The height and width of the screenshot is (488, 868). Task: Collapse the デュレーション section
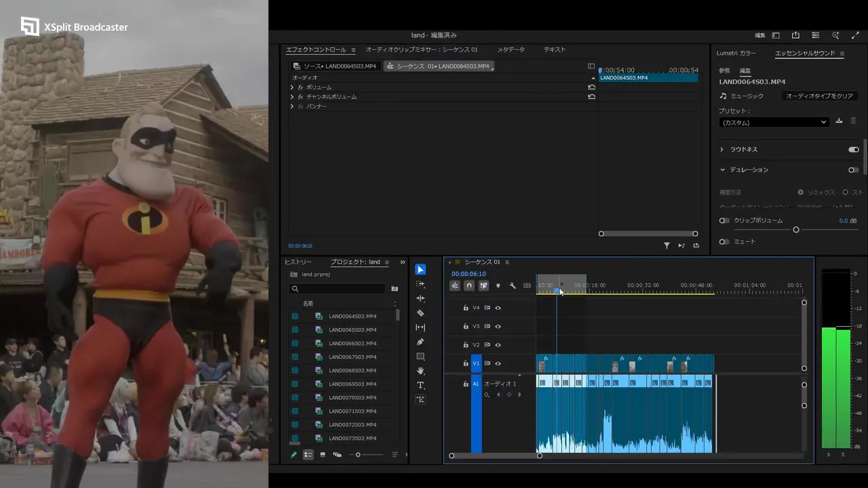(722, 169)
